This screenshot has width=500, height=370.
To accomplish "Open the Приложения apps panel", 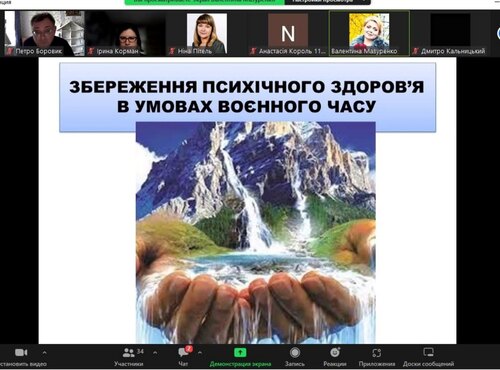I will click(377, 357).
